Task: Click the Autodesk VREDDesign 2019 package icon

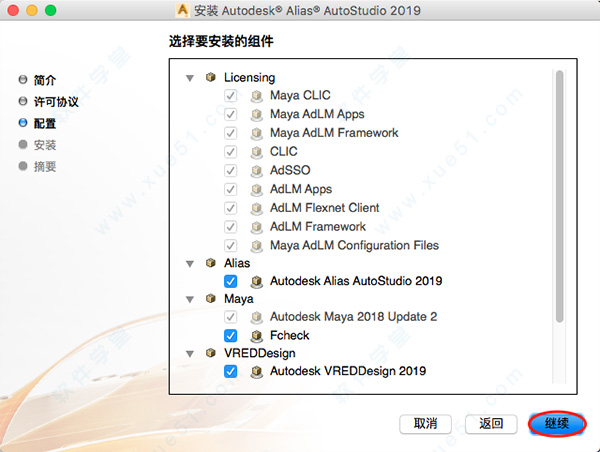Action: pos(256,371)
